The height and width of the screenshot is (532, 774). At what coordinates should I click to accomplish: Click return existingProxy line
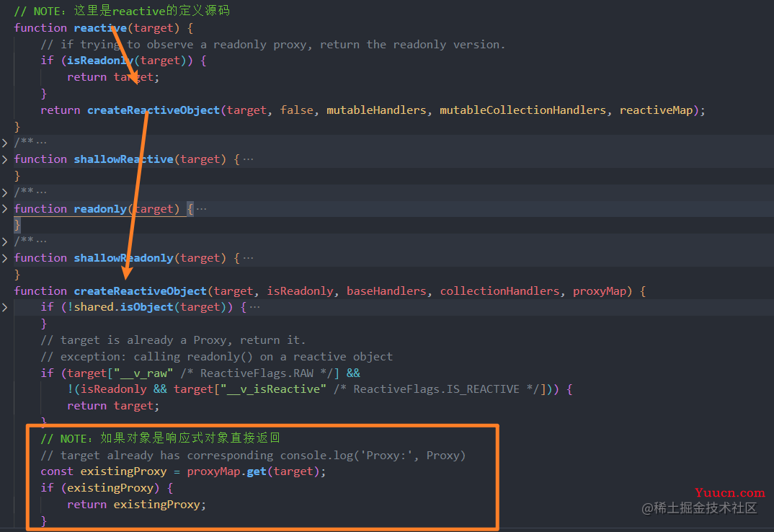136,505
